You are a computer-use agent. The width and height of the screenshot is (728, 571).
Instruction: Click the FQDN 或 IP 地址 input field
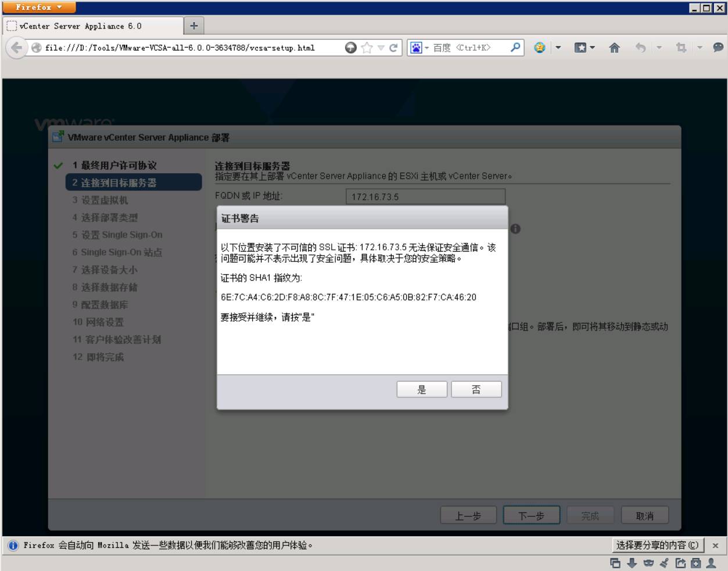pos(425,196)
